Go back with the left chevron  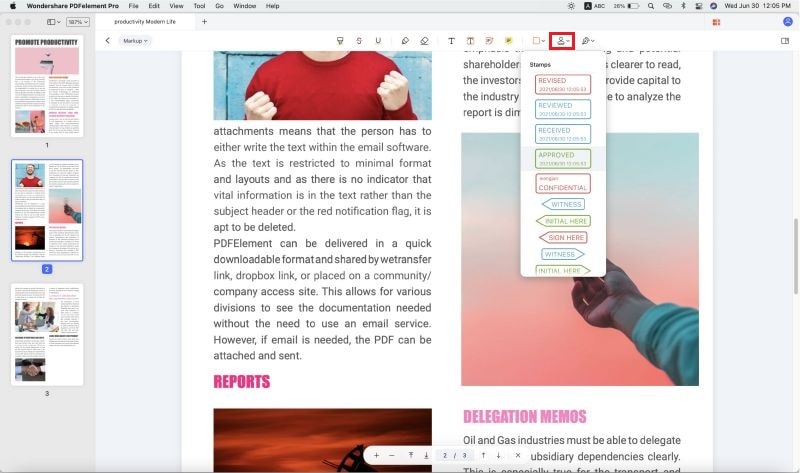(108, 41)
